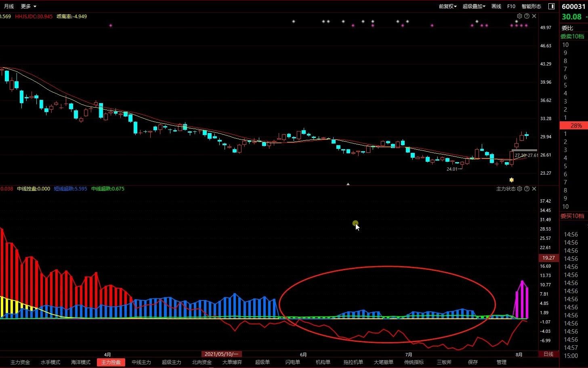588x368 pixels.
Task: Click 保存 to save indicator layout
Action: click(x=473, y=362)
